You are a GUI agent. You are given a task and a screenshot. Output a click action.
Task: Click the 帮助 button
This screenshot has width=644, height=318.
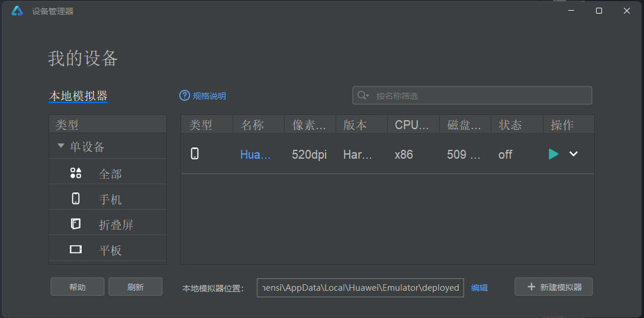pos(78,287)
